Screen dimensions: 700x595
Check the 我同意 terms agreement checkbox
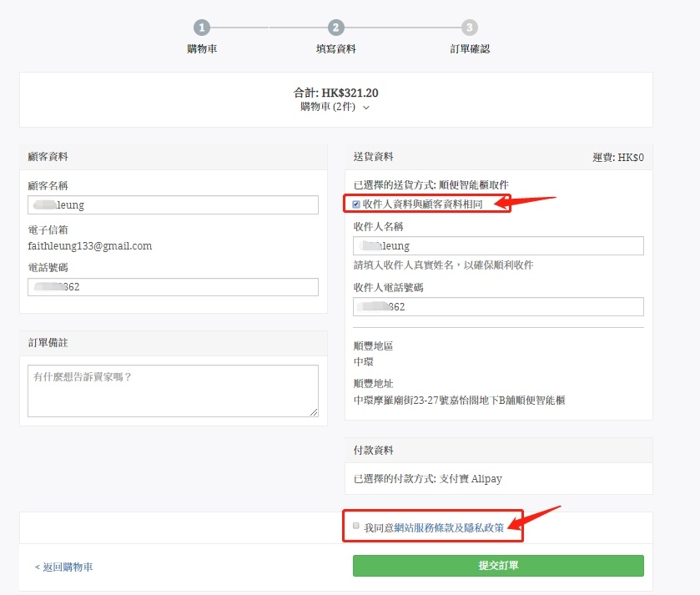tap(356, 527)
